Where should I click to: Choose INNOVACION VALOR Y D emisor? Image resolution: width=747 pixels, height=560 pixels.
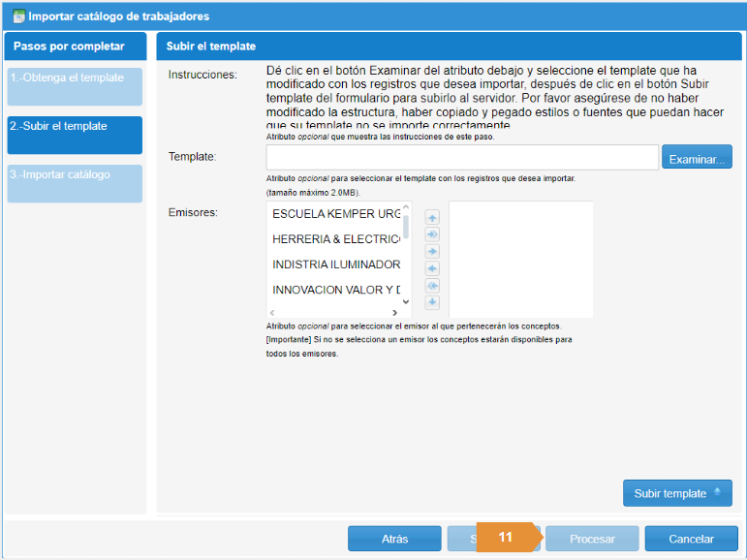[335, 290]
